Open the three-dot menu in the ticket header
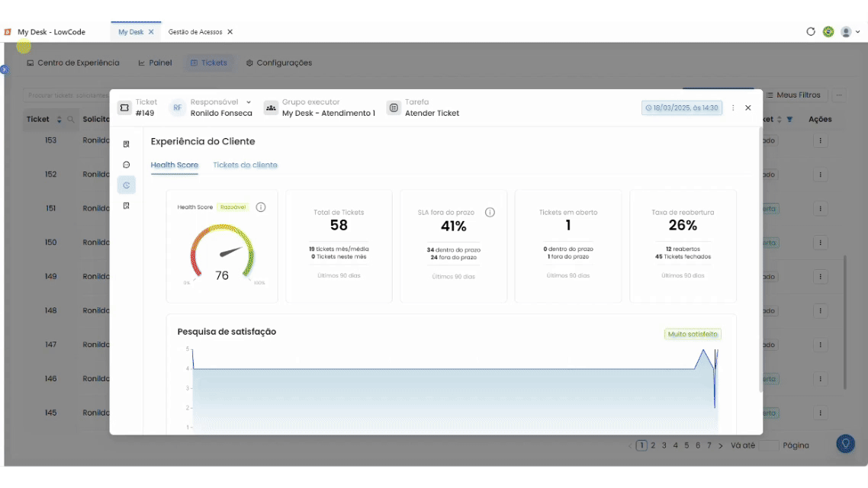This screenshot has width=868, height=488. click(x=733, y=108)
